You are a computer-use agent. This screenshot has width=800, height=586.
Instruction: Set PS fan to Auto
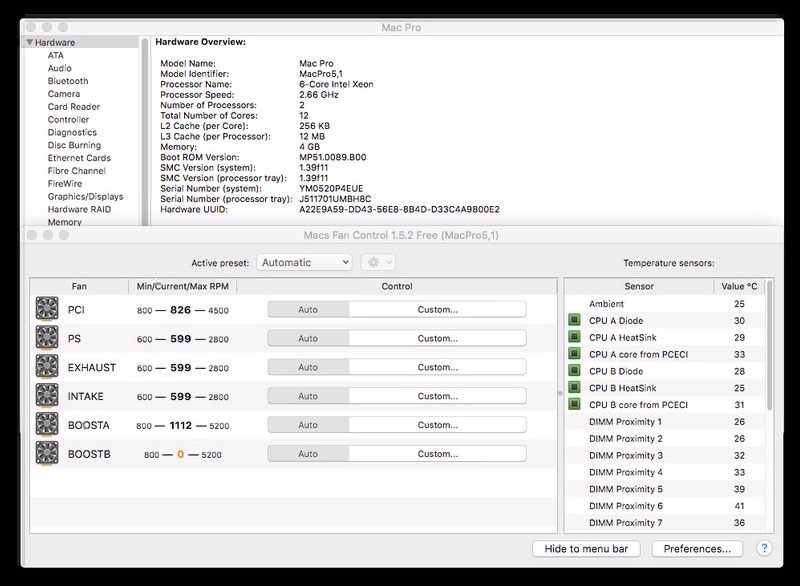308,338
